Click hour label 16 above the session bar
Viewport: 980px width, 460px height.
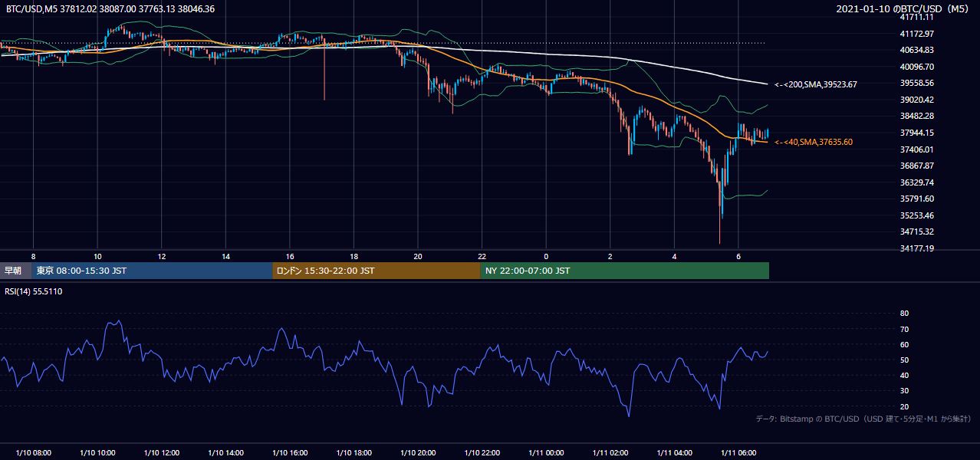click(x=289, y=256)
